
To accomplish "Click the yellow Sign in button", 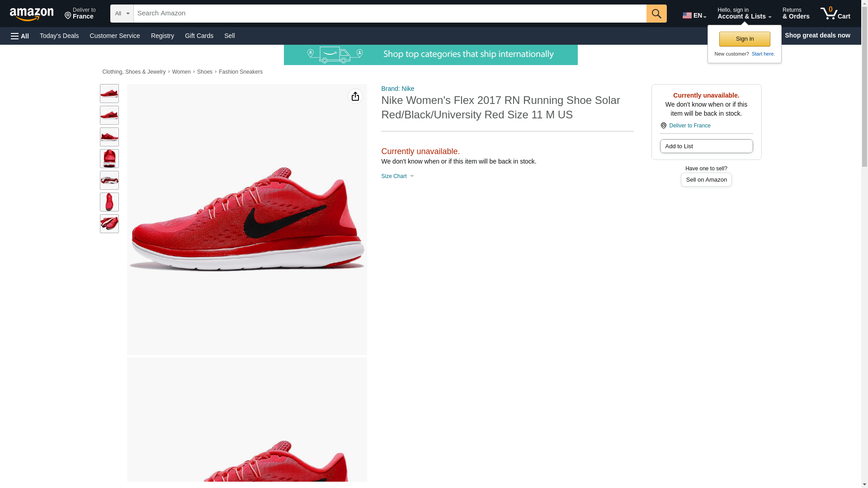I will pos(744,39).
